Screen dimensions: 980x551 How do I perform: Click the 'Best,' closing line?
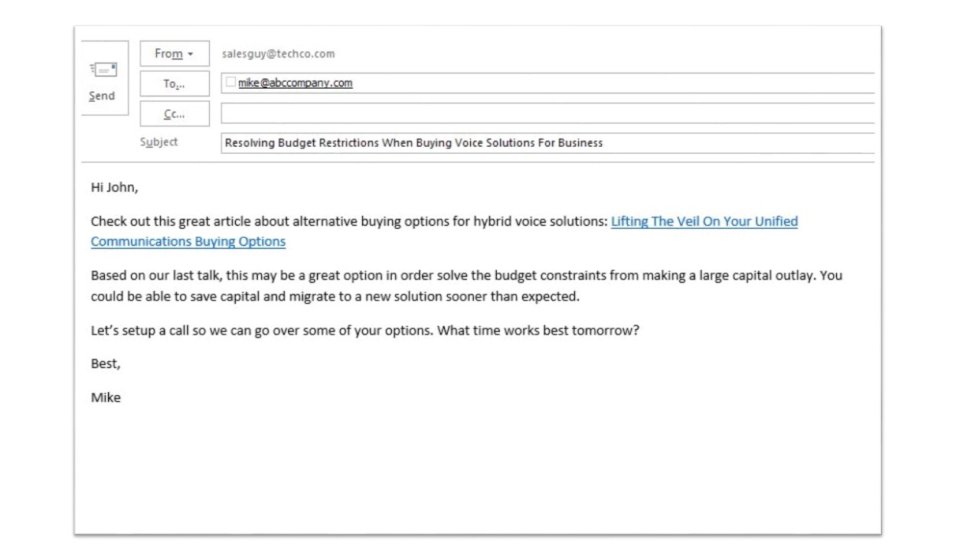[x=106, y=364]
